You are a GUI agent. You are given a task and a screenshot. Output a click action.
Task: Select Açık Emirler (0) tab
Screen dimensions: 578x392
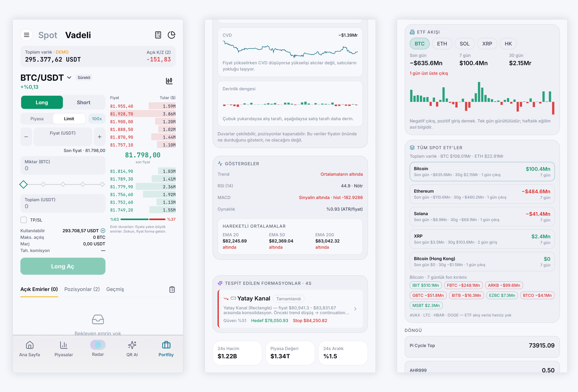pos(39,289)
